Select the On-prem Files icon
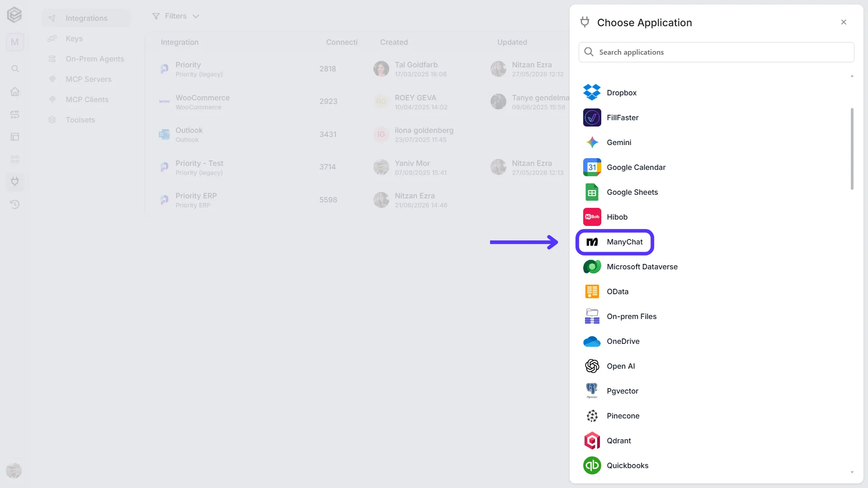Screen dimensions: 868x488 [592, 316]
